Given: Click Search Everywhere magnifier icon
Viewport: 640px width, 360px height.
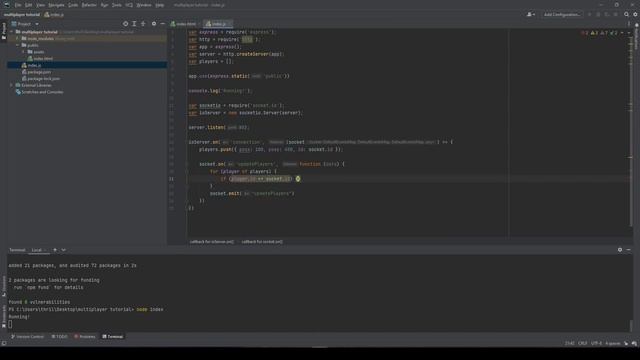Looking at the screenshot, I should tap(626, 15).
